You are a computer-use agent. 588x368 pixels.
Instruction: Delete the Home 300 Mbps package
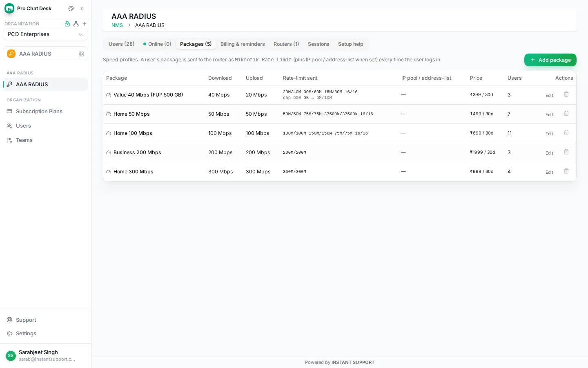click(566, 171)
